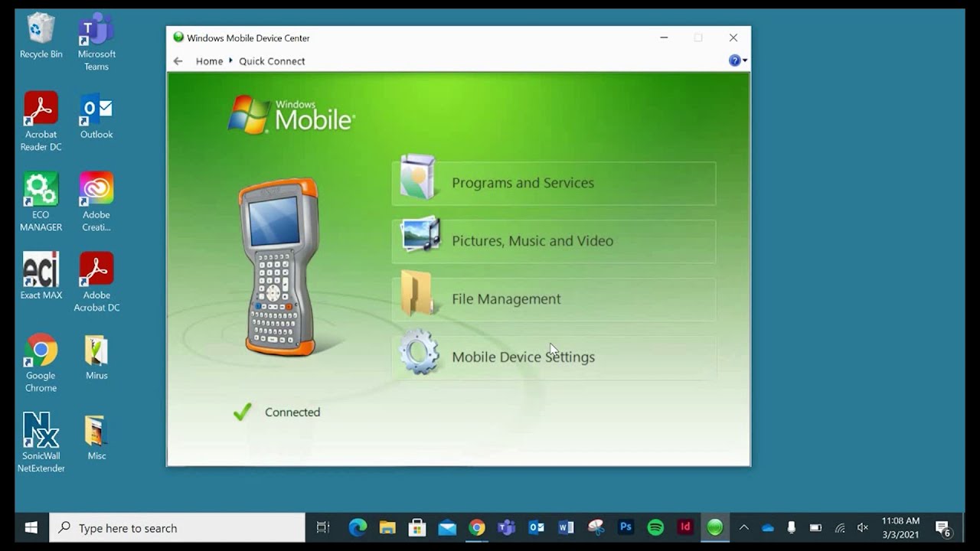Show hidden system tray icons

click(743, 527)
